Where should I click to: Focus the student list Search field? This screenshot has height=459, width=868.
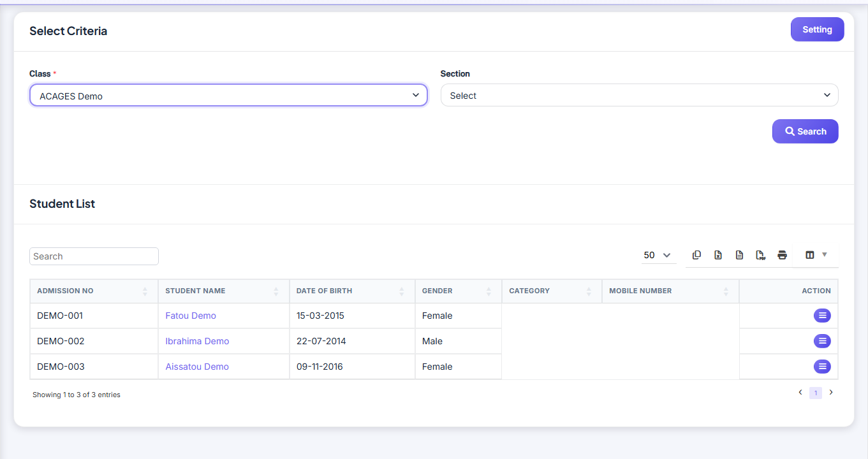click(94, 256)
